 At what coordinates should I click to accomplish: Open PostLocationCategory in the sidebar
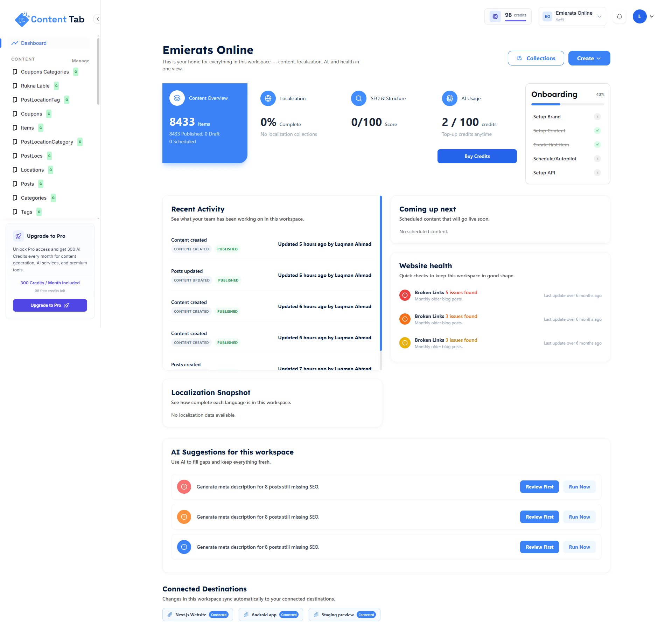tap(47, 142)
